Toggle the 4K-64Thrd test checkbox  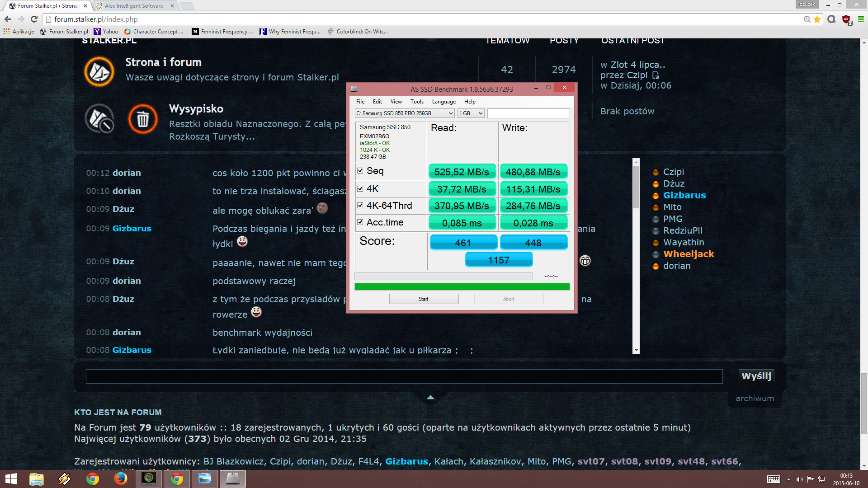click(x=360, y=206)
